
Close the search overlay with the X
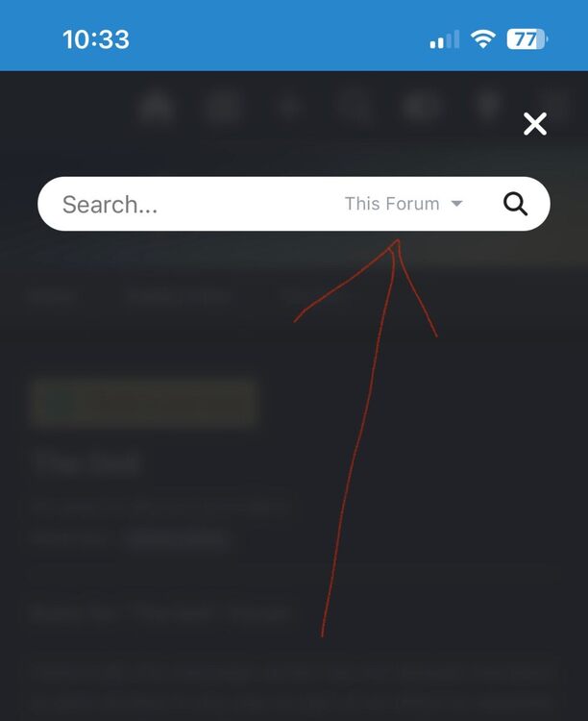pos(535,124)
